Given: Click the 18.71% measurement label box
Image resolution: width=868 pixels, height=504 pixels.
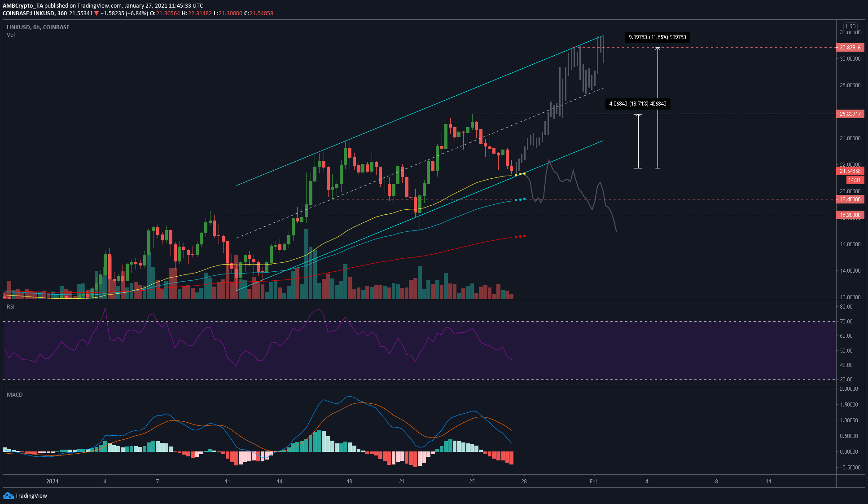Looking at the screenshot, I should coord(638,104).
